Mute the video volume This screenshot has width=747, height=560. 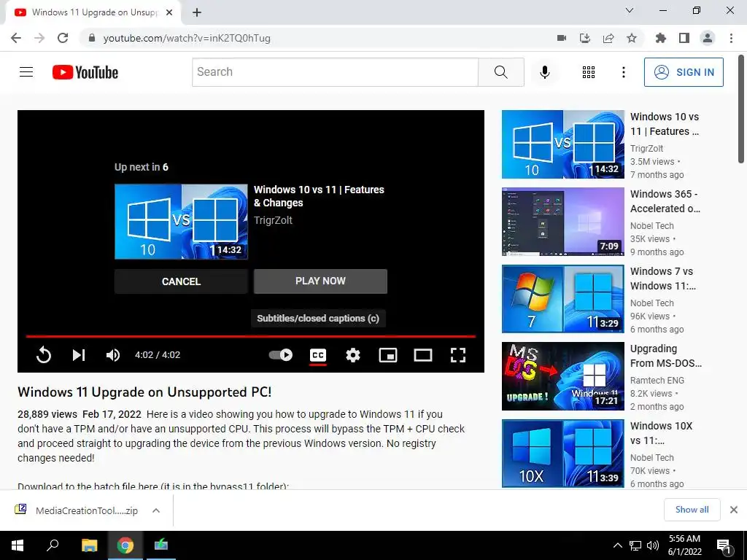[113, 355]
